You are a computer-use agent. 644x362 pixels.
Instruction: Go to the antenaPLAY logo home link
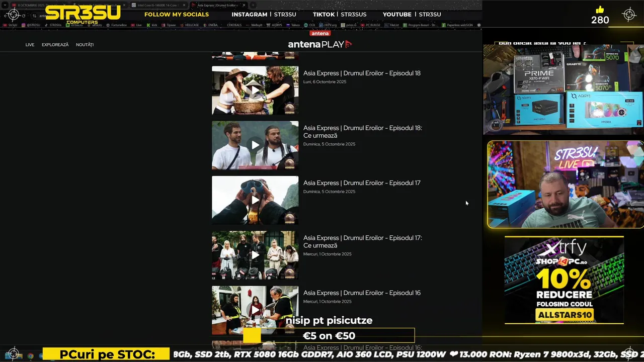[x=319, y=44]
